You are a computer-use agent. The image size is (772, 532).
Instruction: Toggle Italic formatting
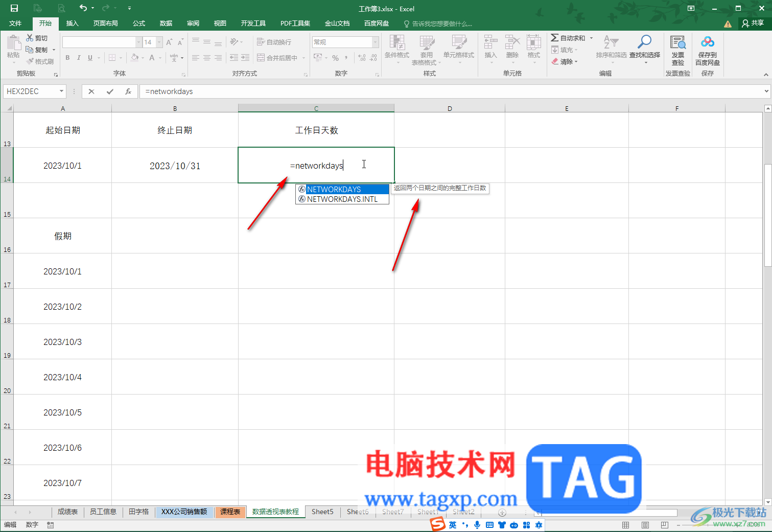click(79, 58)
